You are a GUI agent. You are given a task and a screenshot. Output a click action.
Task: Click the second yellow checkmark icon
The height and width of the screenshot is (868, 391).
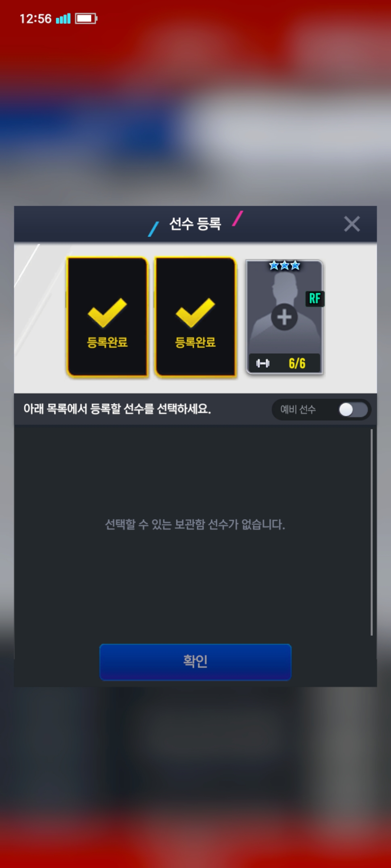[195, 312]
